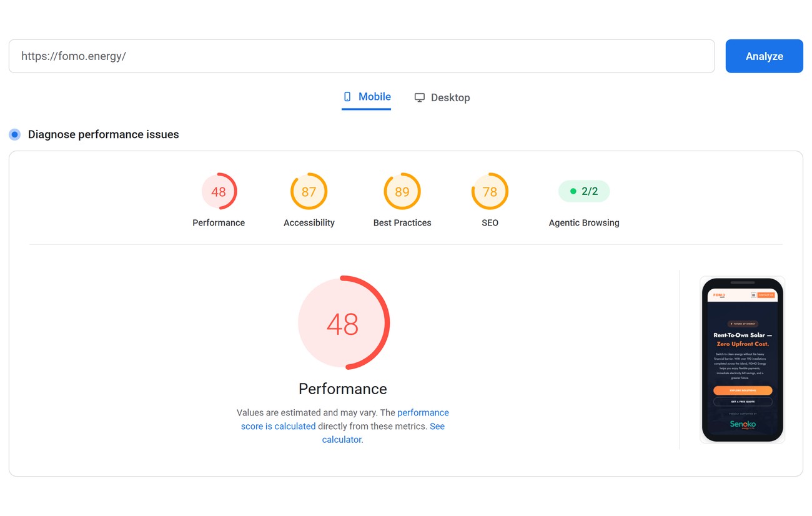Click the Accessibility label
Screen dimensions: 812x516
[x=309, y=223]
